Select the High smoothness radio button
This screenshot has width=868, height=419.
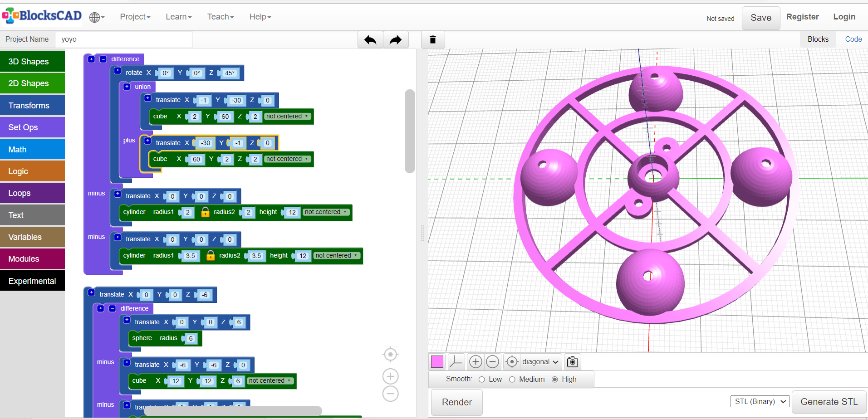tap(555, 380)
